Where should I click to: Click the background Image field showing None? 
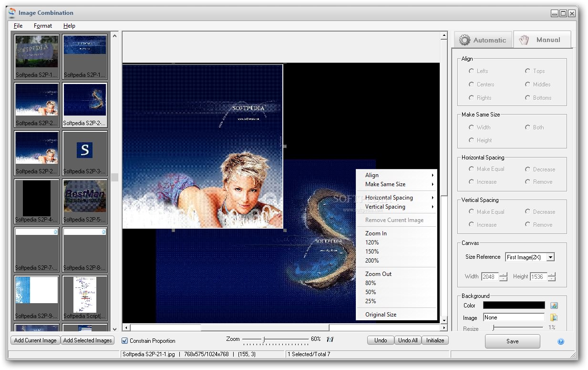514,317
